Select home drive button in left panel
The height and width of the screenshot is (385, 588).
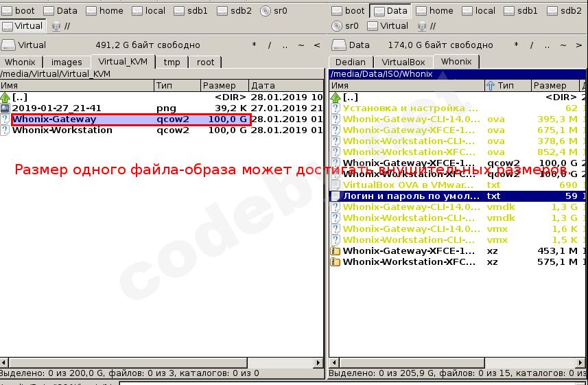coord(104,11)
